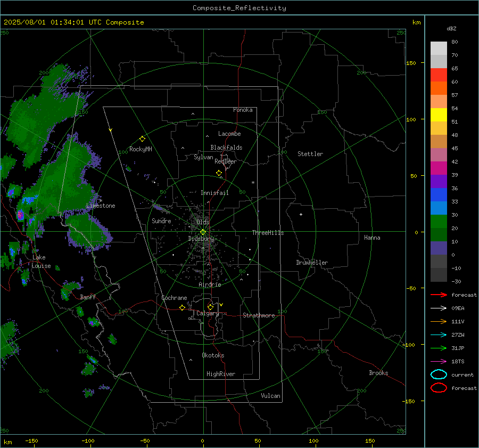Screen dimensions: 479x448
Task: Click the Sylvan label
Action: click(203, 157)
